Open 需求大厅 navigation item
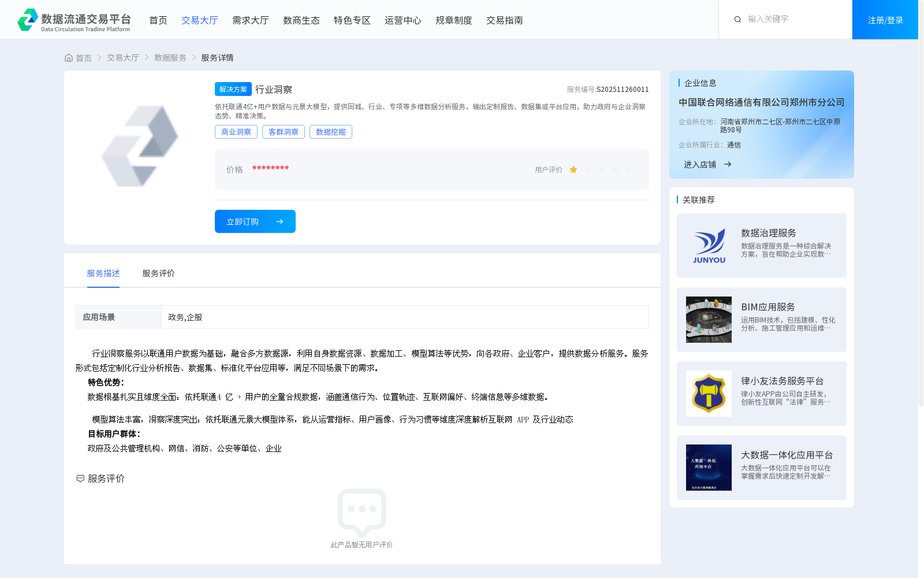The image size is (924, 578). 251,20
